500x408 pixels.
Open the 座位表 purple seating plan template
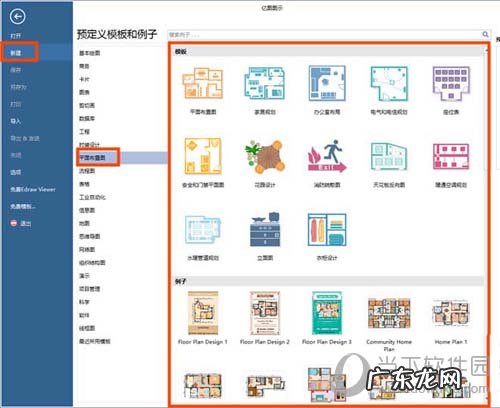pos(451,83)
